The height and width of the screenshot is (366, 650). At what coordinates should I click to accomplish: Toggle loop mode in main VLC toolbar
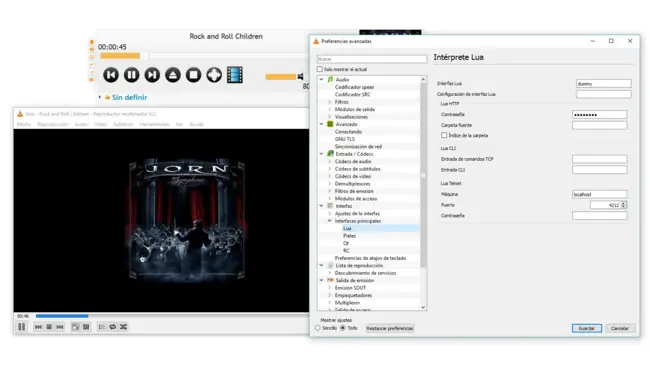[112, 327]
